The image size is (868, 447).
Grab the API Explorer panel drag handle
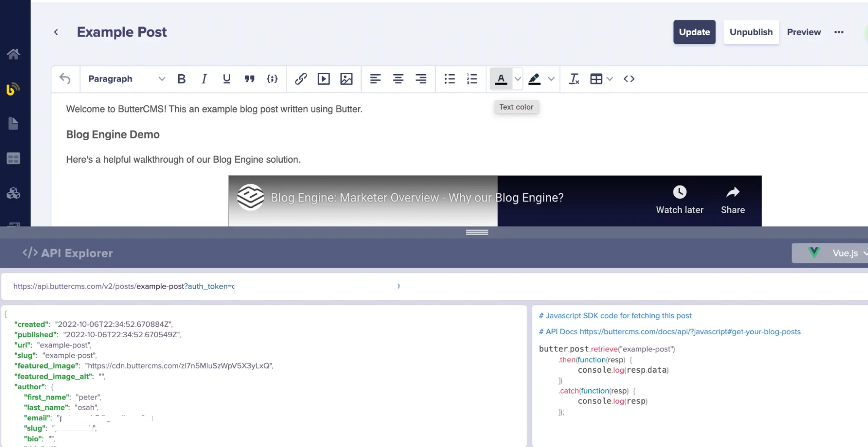(x=477, y=232)
